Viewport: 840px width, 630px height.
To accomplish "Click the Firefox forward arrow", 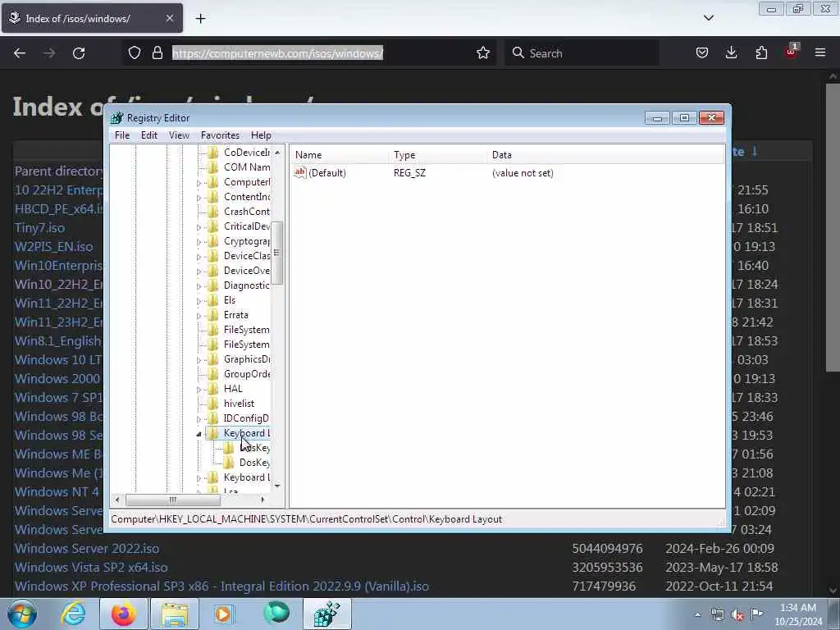I will pyautogui.click(x=49, y=53).
